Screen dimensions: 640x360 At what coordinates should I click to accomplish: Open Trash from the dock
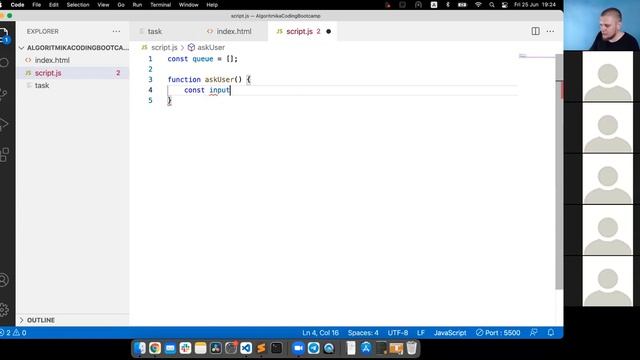(x=412, y=348)
